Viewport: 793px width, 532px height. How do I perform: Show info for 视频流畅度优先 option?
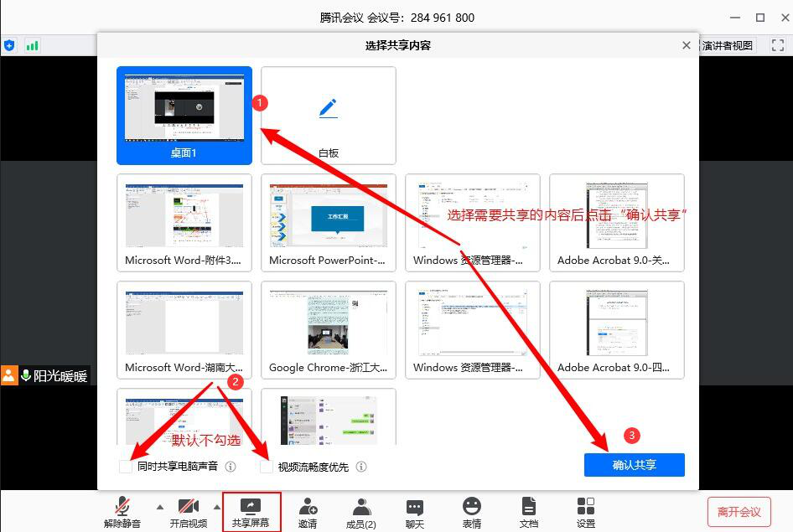click(361, 467)
